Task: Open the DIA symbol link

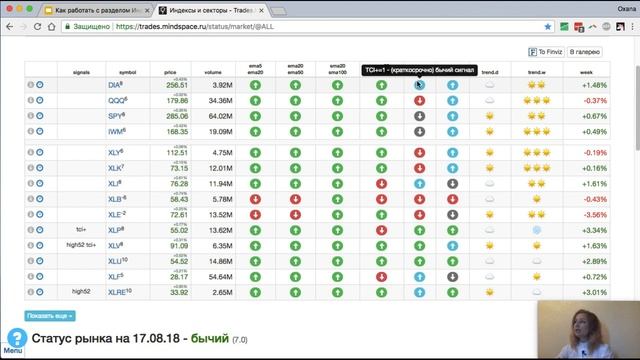Action: point(115,85)
